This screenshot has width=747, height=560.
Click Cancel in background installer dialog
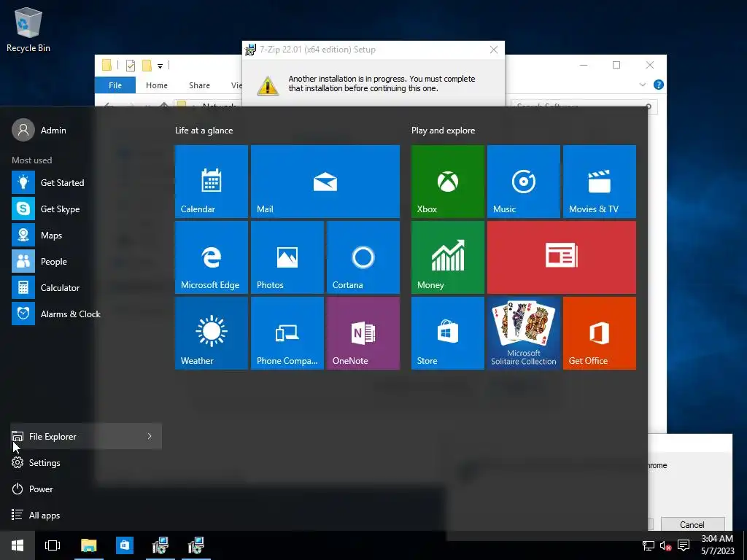692,524
